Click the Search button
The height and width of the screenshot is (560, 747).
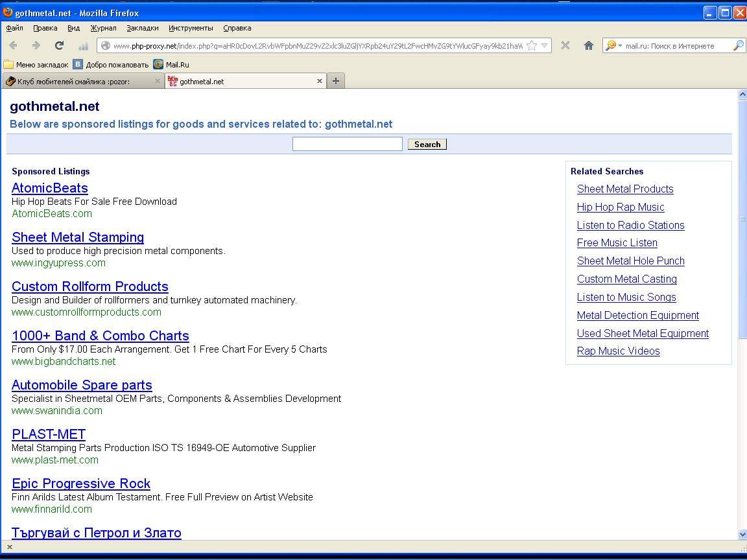click(x=427, y=145)
